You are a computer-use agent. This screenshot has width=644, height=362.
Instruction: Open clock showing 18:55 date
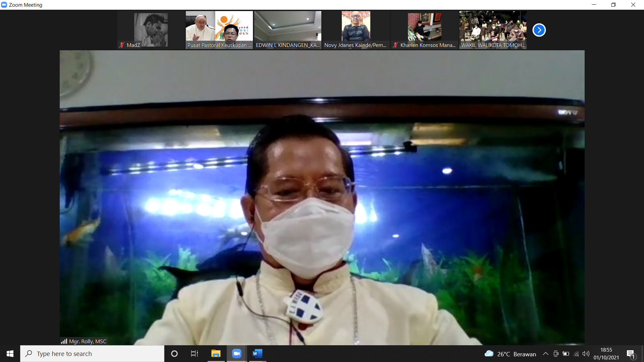[606, 354]
